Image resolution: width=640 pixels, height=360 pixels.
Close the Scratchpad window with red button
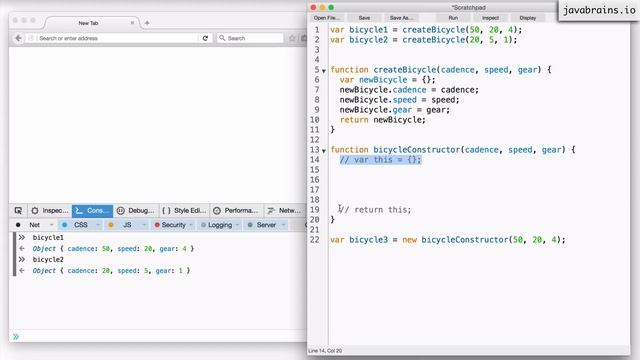(313, 7)
